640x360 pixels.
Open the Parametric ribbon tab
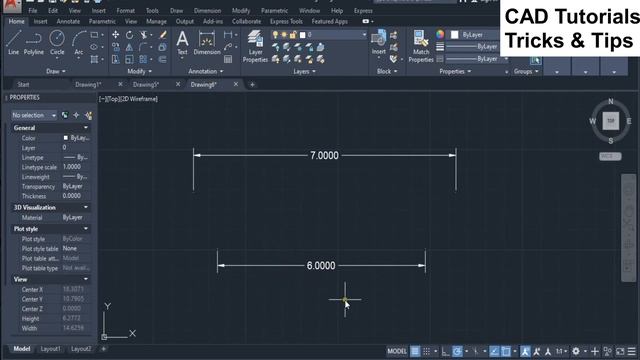102,21
